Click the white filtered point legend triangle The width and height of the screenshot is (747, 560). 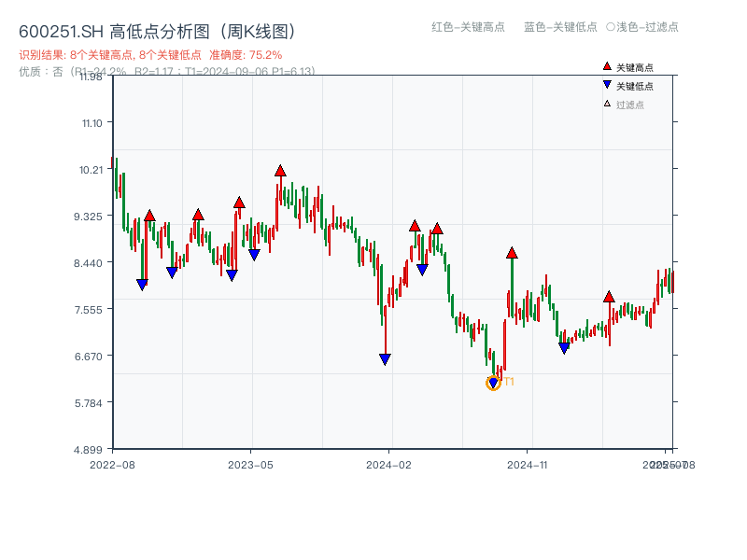click(x=607, y=104)
